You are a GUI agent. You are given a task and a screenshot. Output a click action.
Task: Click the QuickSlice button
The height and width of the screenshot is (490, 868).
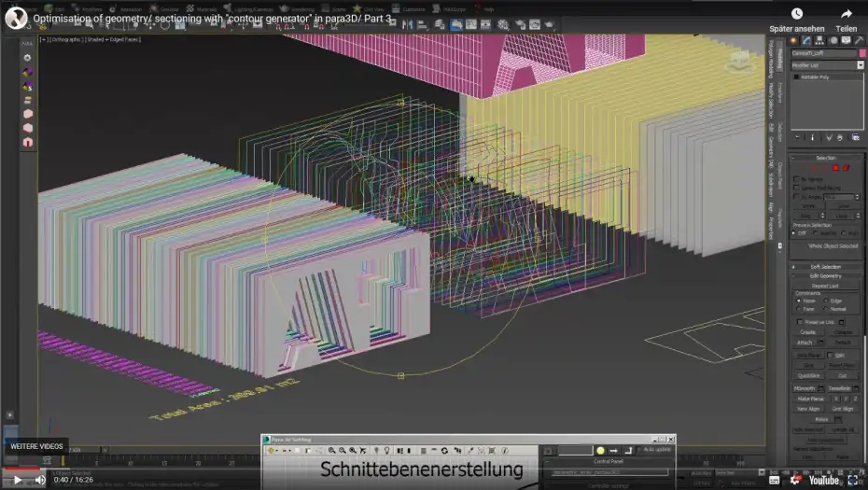(x=809, y=375)
